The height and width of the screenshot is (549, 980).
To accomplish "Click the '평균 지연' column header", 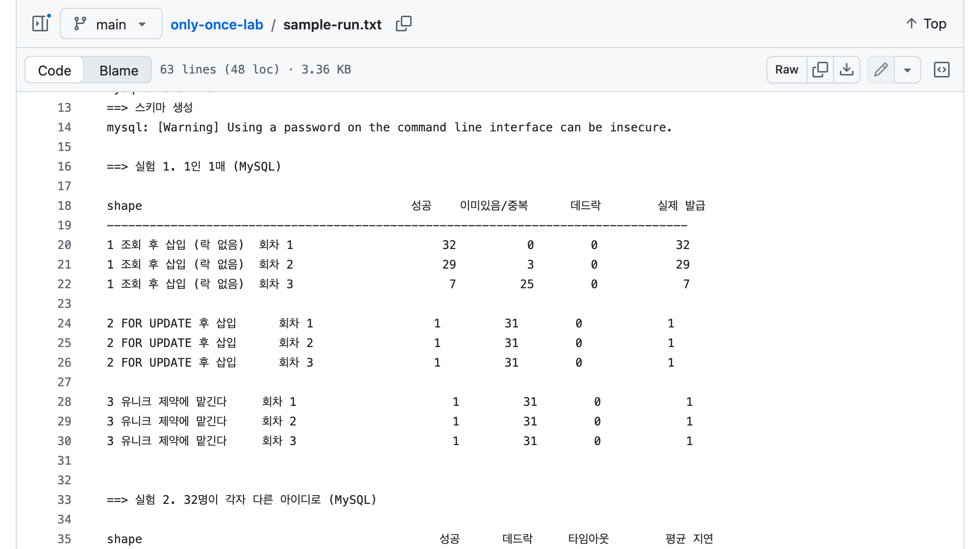I will [689, 539].
